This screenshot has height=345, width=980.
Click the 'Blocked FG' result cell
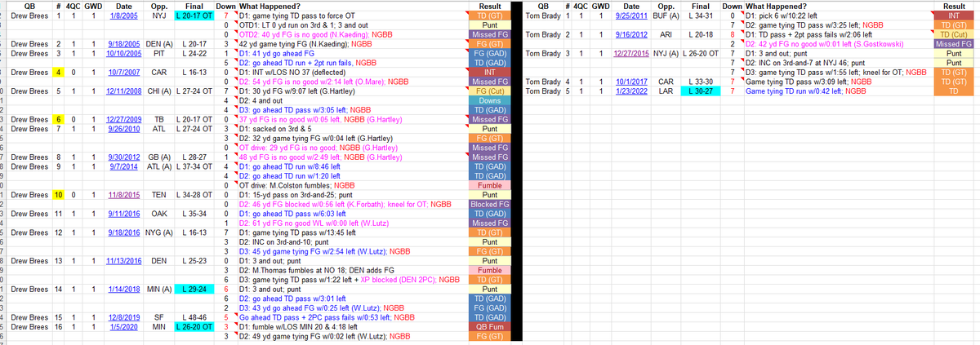(x=489, y=204)
